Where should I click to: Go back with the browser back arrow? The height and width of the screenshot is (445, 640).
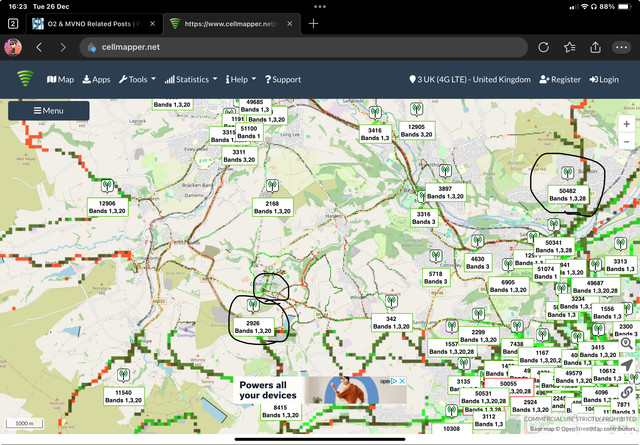pyautogui.click(x=39, y=47)
